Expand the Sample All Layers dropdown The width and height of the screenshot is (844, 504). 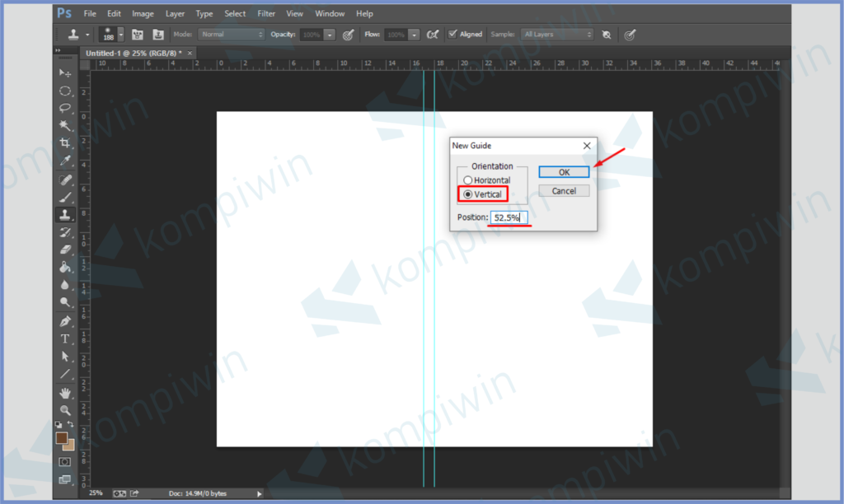[557, 35]
